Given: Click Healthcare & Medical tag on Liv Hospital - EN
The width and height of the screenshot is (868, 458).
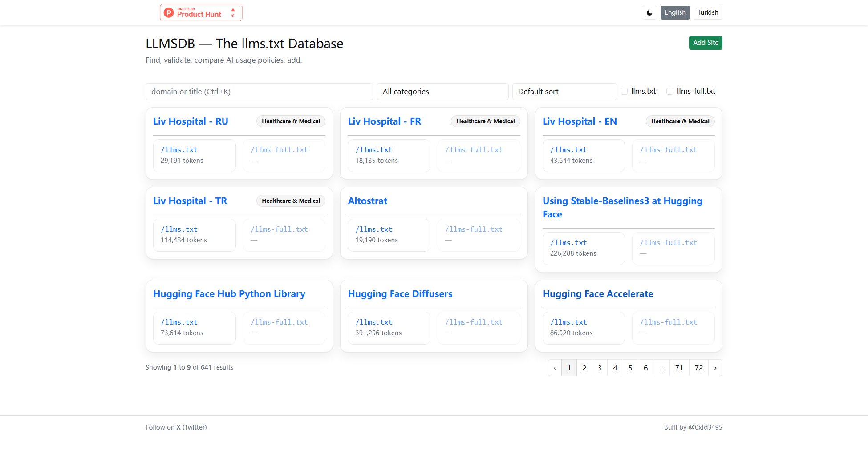Looking at the screenshot, I should 680,121.
